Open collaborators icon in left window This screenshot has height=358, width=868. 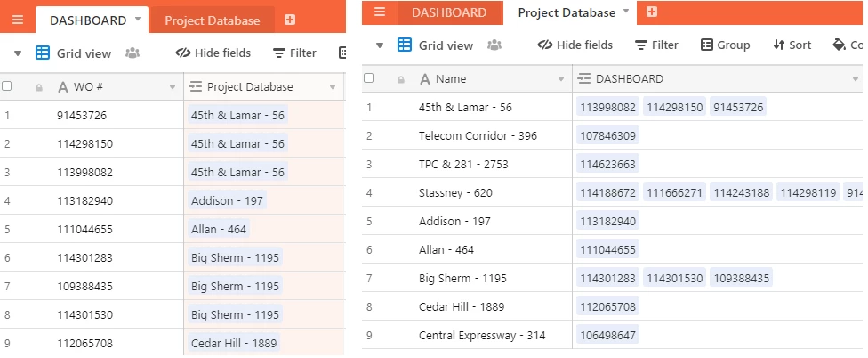click(133, 53)
